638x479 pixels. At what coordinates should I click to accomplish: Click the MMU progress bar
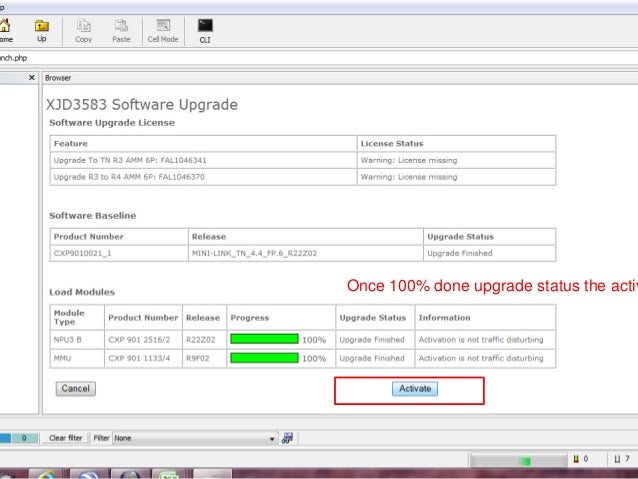[x=264, y=357]
